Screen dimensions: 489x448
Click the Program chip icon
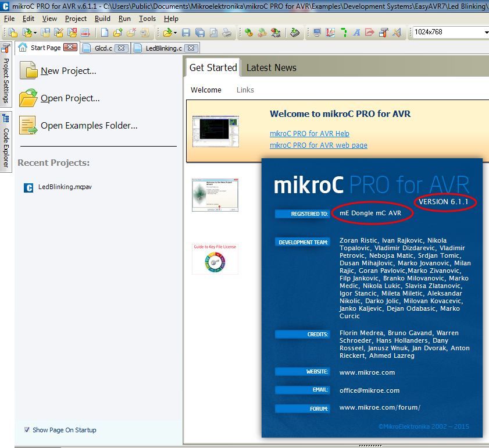point(295,33)
